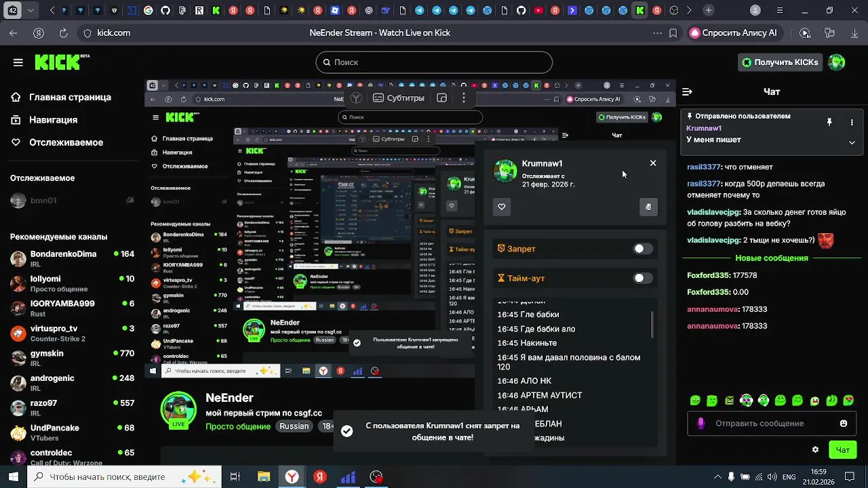Go back with browser back arrow
Screen dimensions: 868x488
(14, 33)
